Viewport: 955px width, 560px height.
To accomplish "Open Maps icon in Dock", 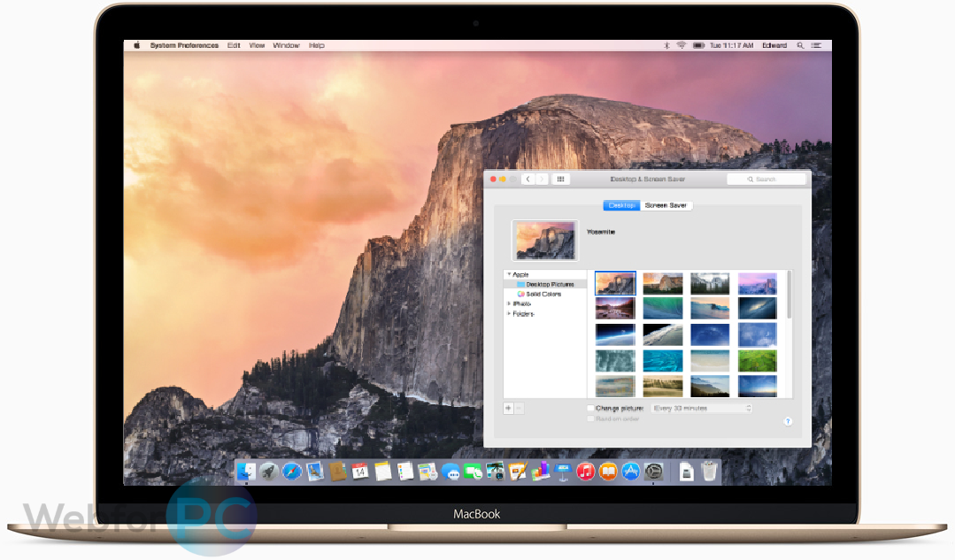I will 427,472.
